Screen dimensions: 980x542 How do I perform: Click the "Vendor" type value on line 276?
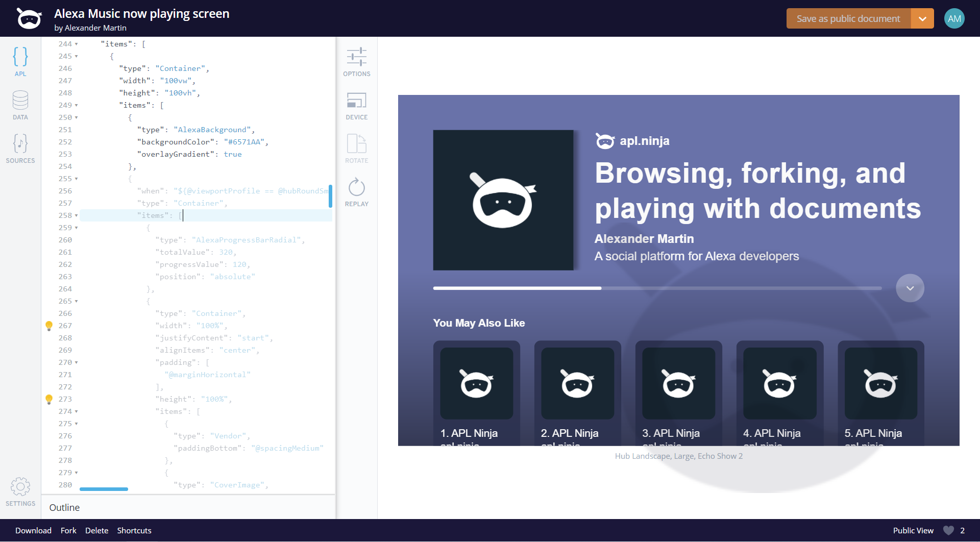[x=228, y=436]
